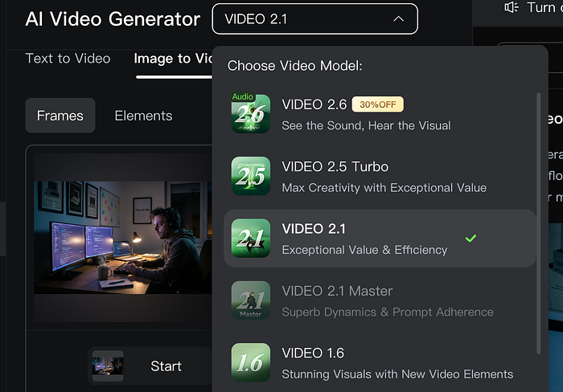Click the VIDEO 2.1 model icon
563x392 pixels.
click(x=251, y=238)
